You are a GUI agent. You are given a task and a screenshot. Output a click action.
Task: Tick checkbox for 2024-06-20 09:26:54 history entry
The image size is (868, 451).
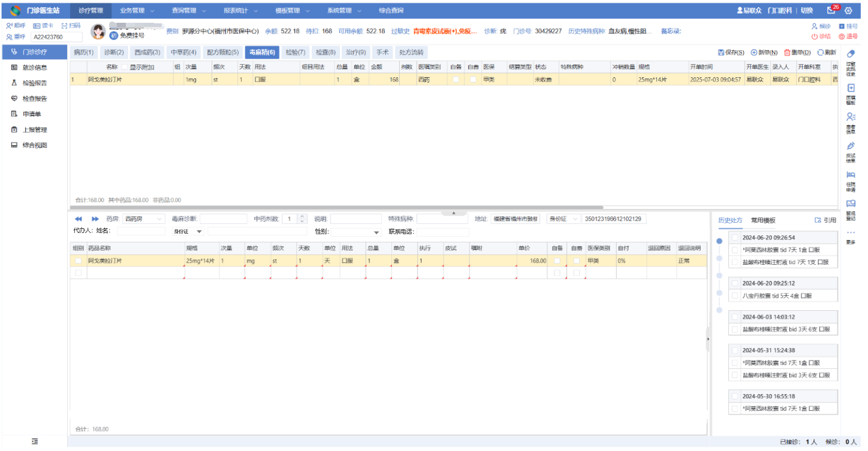[735, 238]
